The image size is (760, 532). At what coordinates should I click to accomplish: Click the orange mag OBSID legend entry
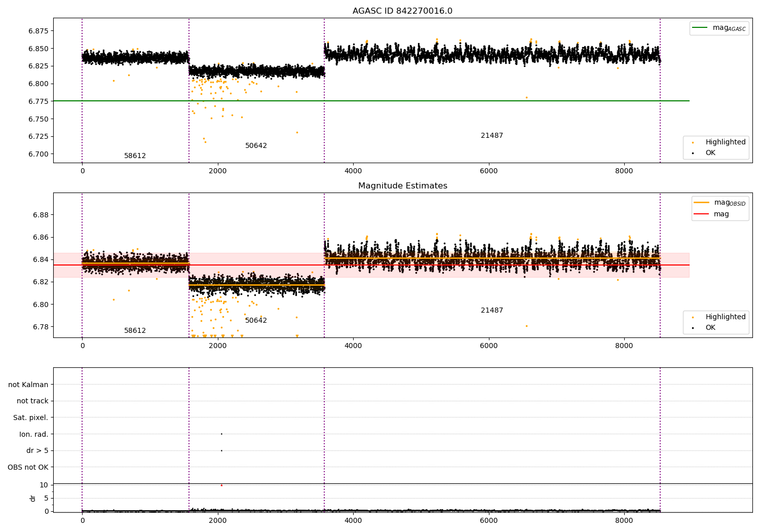tap(702, 203)
